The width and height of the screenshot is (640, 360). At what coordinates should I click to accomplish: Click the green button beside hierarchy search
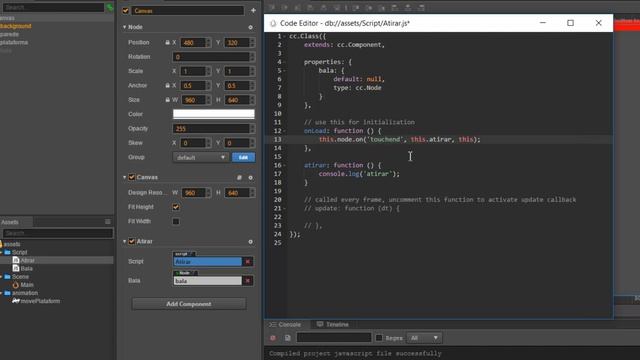(110, 7)
